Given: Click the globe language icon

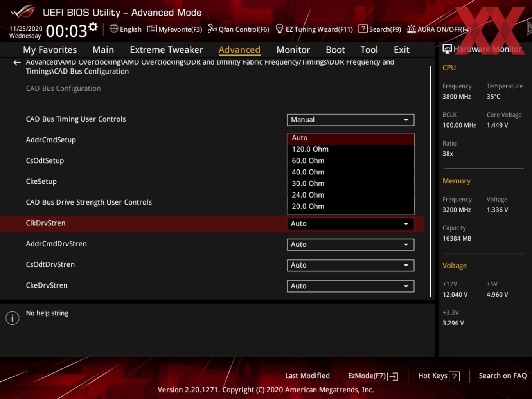Looking at the screenshot, I should point(113,29).
